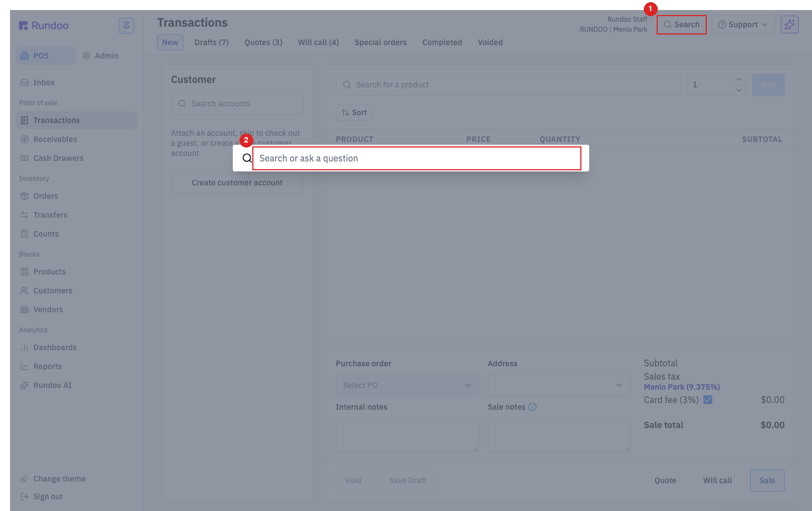Click the Search button in header
Image resolution: width=812 pixels, height=511 pixels.
pyautogui.click(x=682, y=24)
